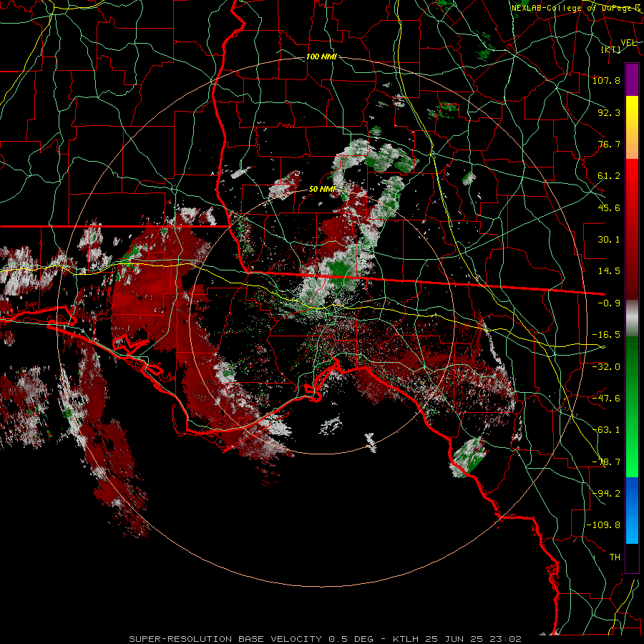Image resolution: width=644 pixels, height=644 pixels.
Task: Click the 14.5 velocity scale value
Action: point(609,271)
